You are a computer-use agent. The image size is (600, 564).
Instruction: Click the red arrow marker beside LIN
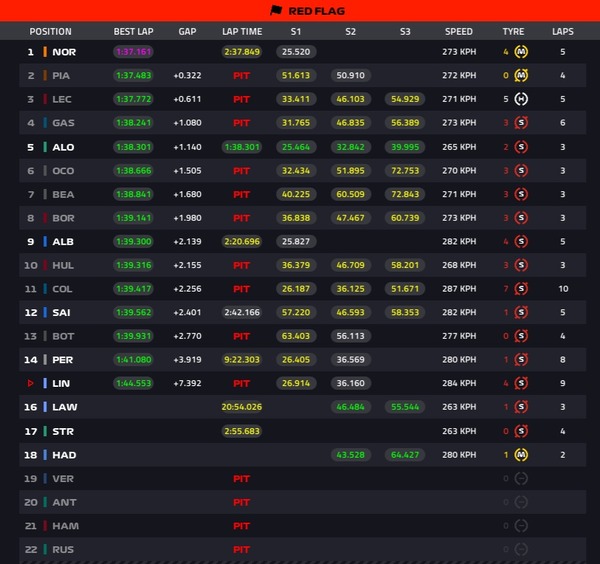pos(31,383)
